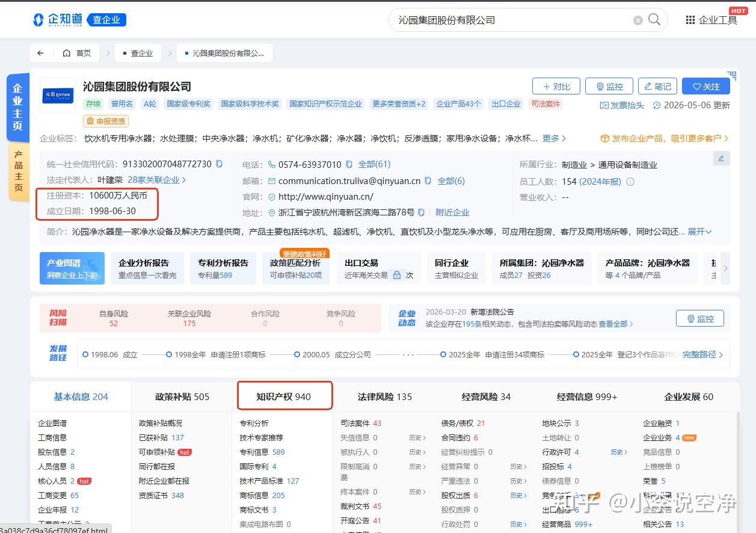Open 28家关联企业 list

(156, 179)
